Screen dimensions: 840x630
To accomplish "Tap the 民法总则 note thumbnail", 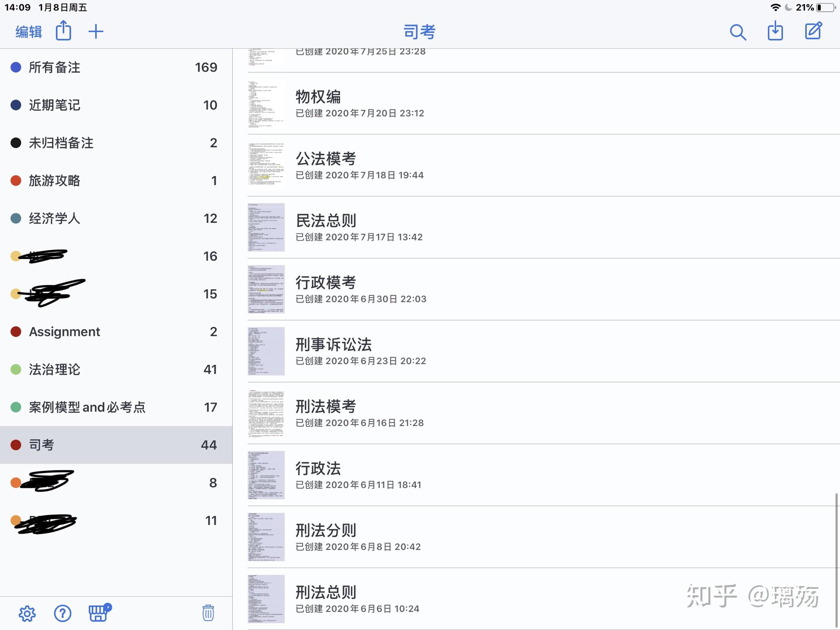I will point(266,227).
